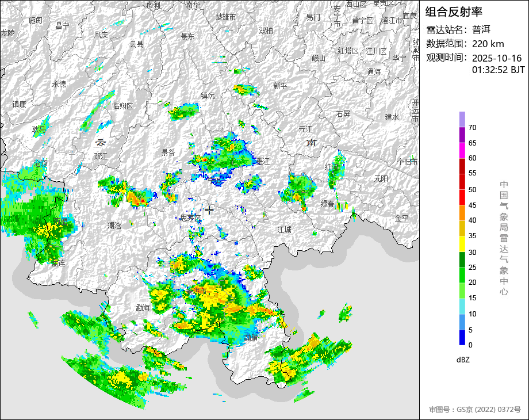
Task: Select the 镇康 map label
Action: click(19, 104)
